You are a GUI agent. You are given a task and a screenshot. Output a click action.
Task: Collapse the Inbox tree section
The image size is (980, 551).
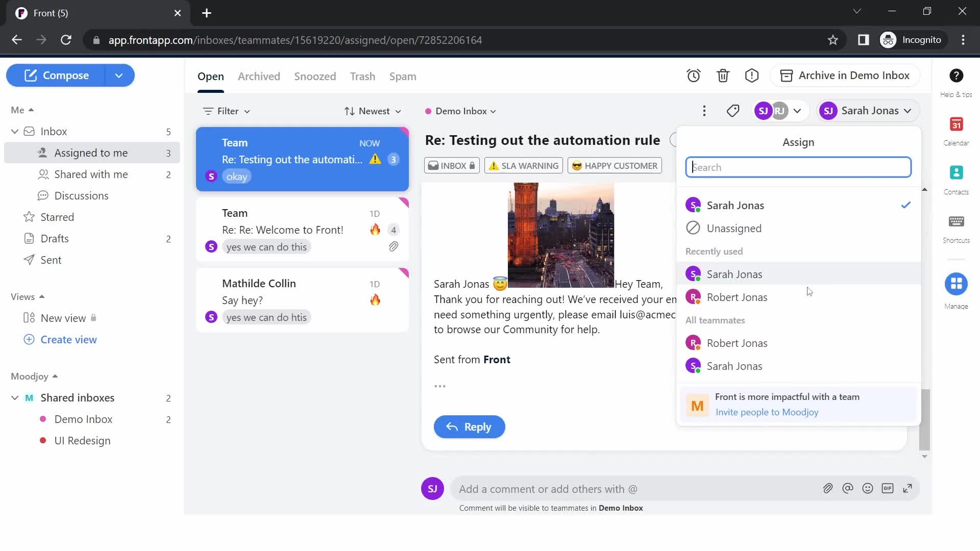15,131
